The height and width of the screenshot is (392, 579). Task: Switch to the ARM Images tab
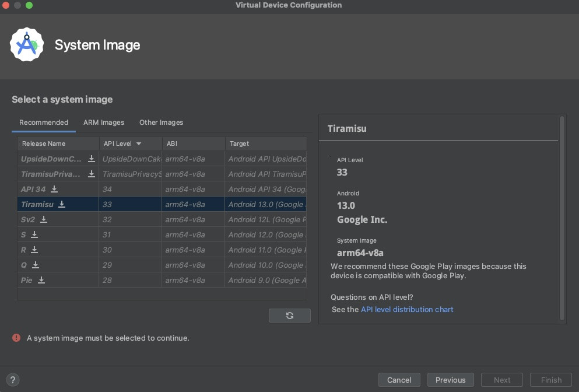(x=104, y=123)
